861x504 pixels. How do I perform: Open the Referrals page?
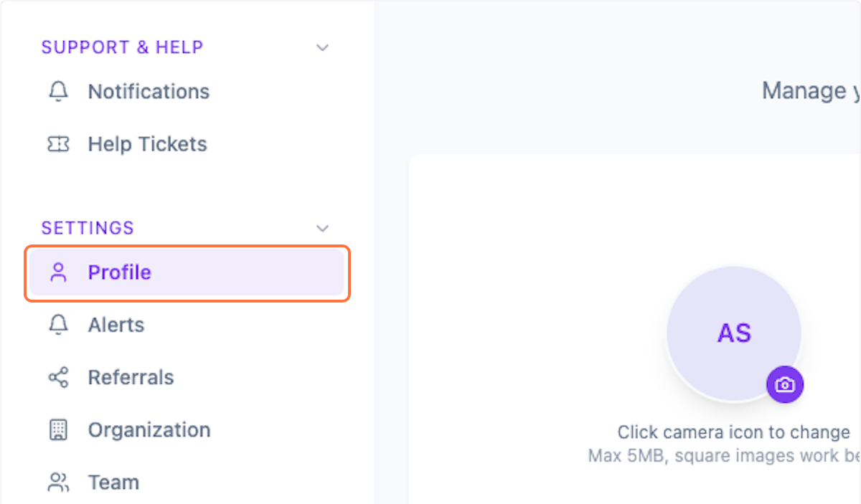pos(131,377)
